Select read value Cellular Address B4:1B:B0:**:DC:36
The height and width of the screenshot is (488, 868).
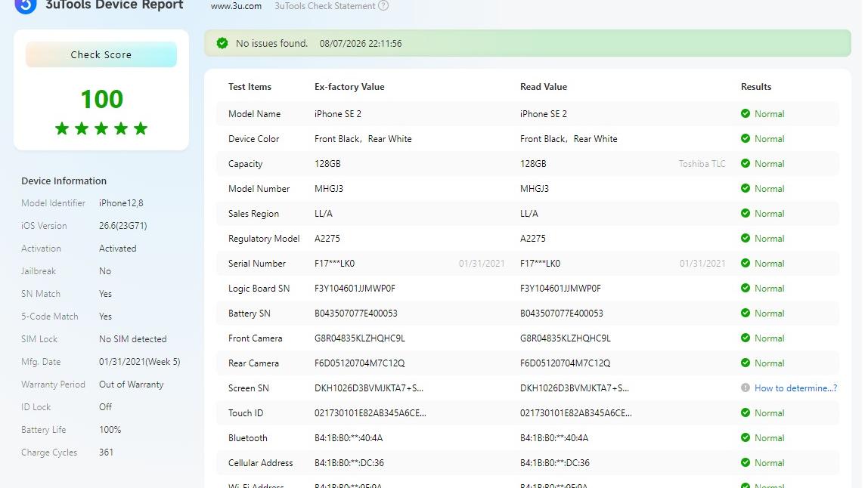point(555,462)
